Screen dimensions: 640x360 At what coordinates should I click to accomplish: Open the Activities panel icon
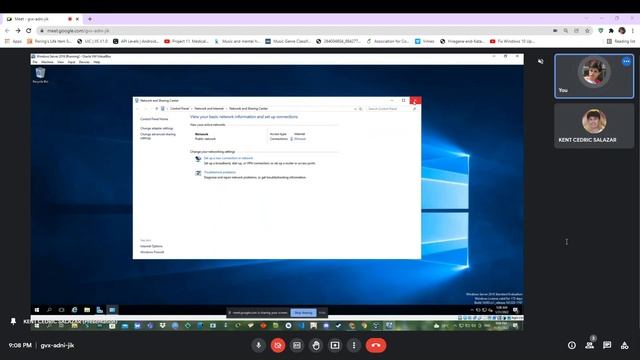(x=624, y=345)
